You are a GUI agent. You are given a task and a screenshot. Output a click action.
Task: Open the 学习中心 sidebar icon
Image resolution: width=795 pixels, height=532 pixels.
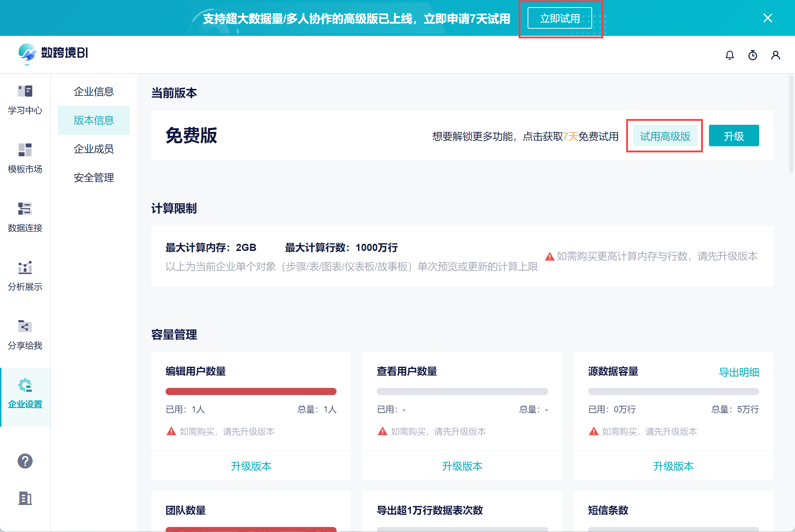pyautogui.click(x=25, y=91)
